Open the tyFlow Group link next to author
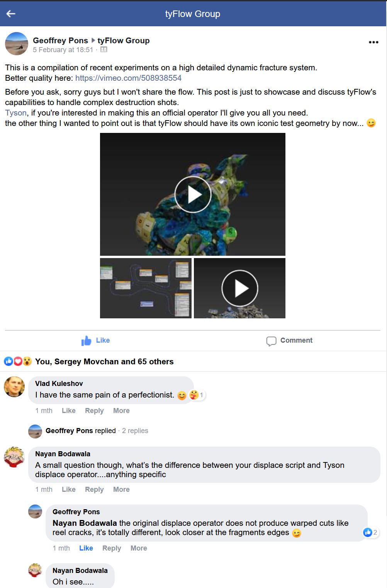This screenshot has width=387, height=588. pos(124,41)
